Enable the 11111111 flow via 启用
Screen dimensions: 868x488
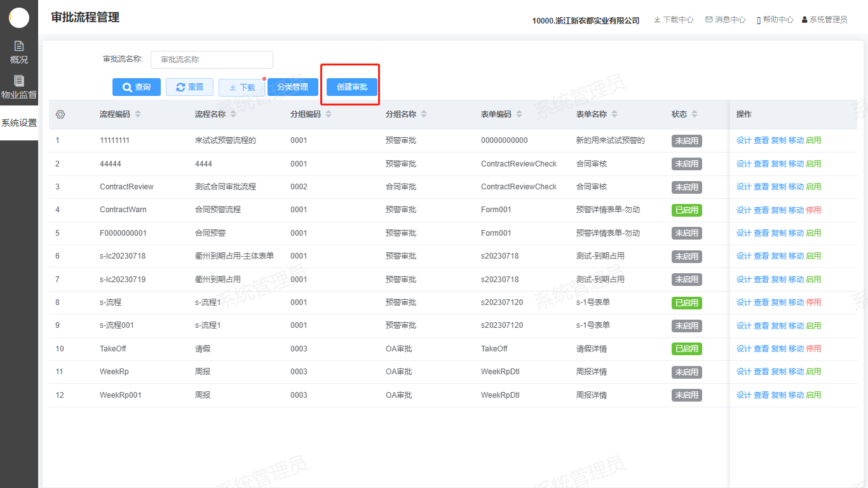coord(813,140)
